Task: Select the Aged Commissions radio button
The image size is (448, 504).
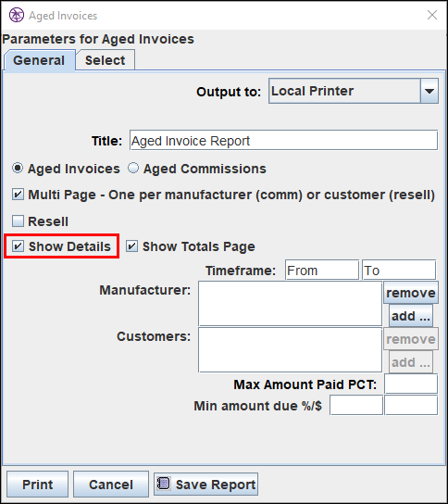Action: click(133, 168)
